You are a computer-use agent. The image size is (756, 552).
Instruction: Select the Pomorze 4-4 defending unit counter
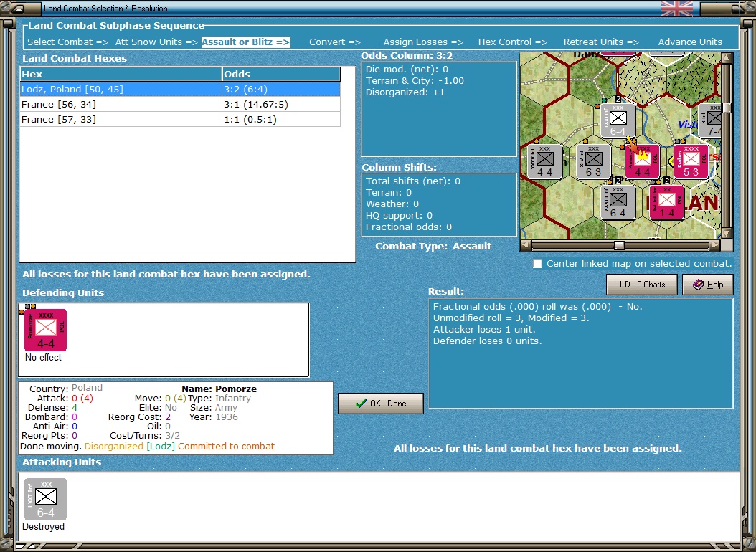[45, 330]
